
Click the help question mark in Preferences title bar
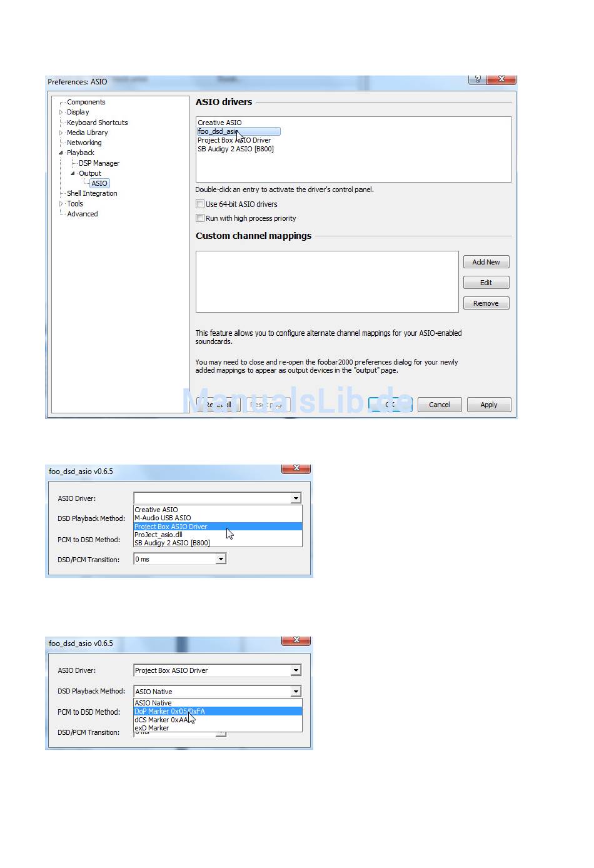pos(477,79)
